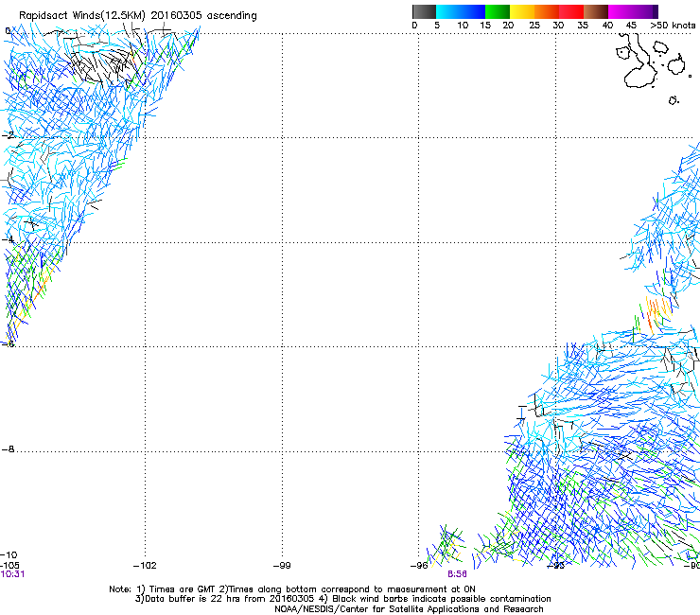Click the Galapagos Islands outline
This screenshot has width=700, height=615.
(654, 69)
